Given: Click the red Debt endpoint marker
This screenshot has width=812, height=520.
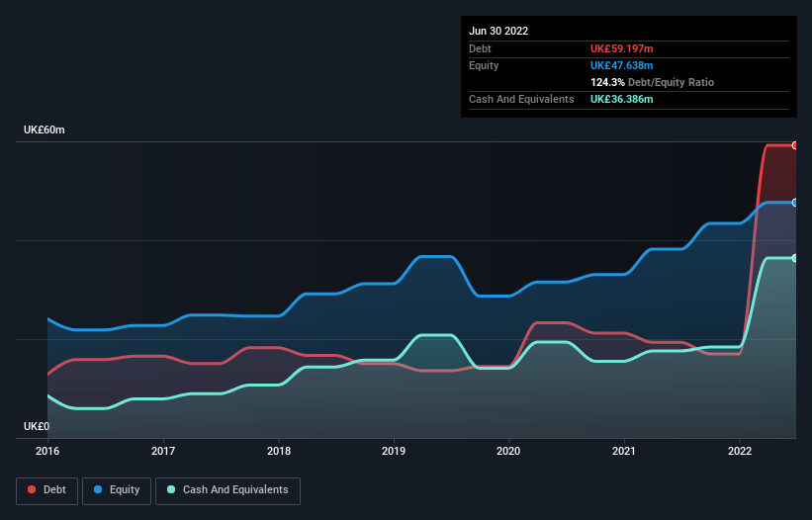Looking at the screenshot, I should tap(795, 145).
